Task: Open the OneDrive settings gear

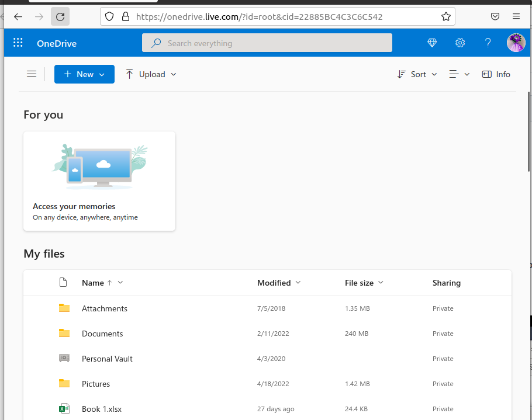Action: 460,43
